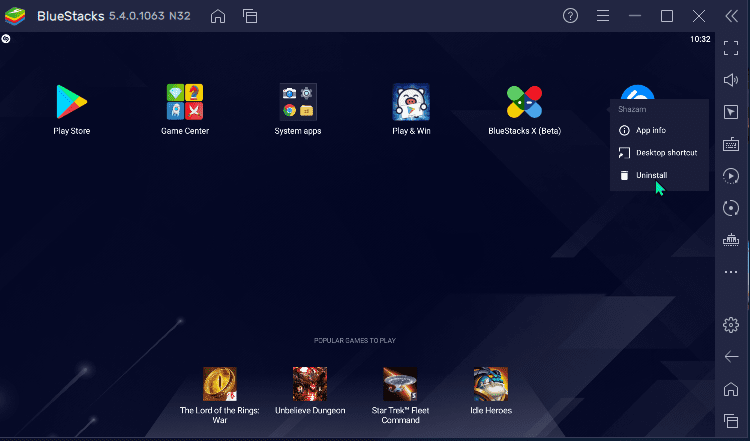Open multi-instance windows icon in title bar
This screenshot has width=750, height=441.
250,16
